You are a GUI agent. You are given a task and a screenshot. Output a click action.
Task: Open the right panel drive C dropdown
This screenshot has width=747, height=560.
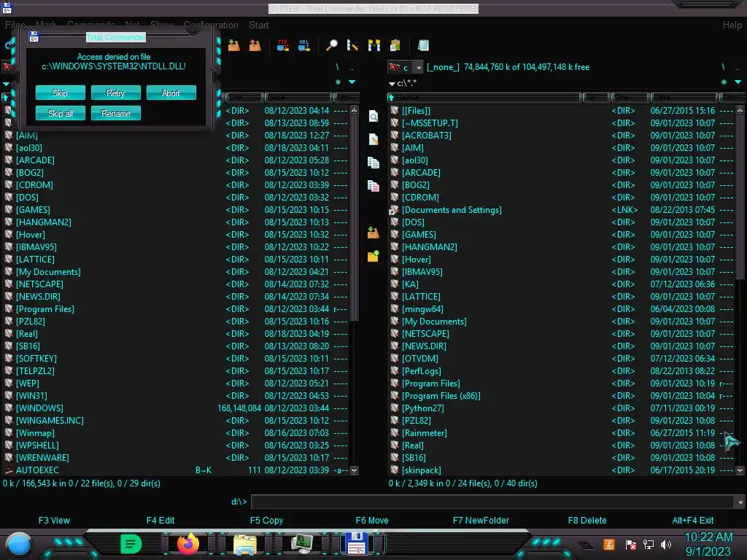point(418,68)
